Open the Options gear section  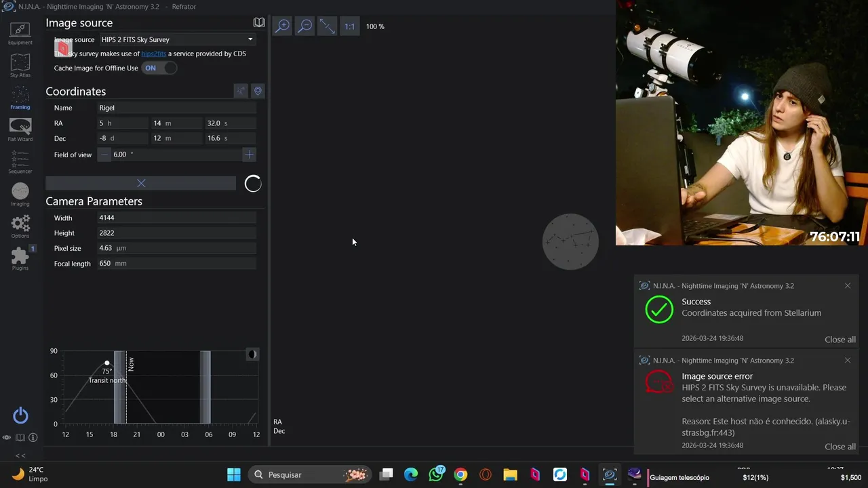point(20,226)
